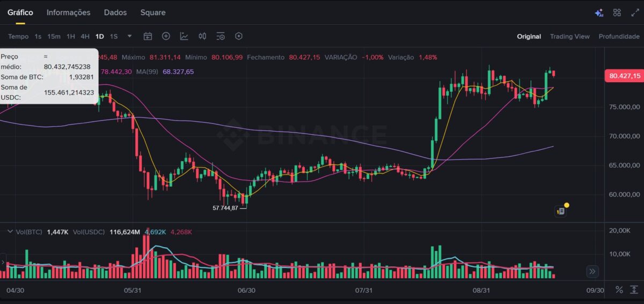Switch to the Informações tab
644x304 pixels.
pos(69,12)
